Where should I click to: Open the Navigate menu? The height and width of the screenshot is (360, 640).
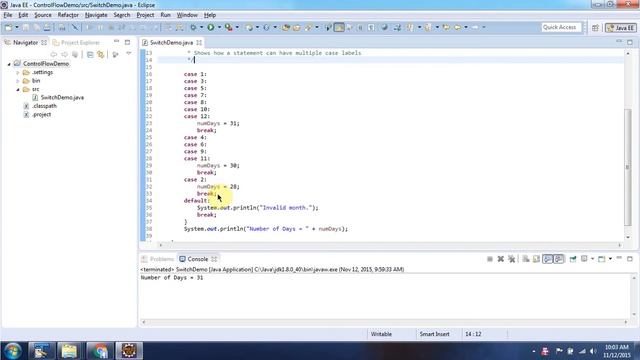[96, 15]
